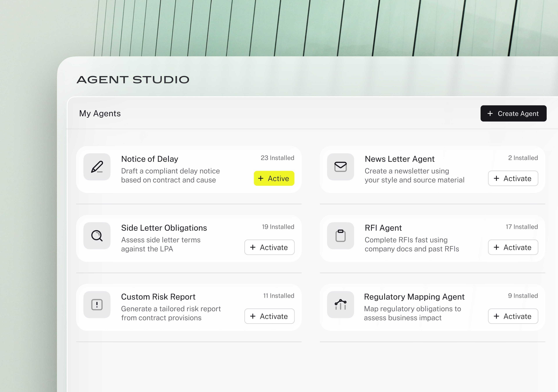Click the envelope icon for News Letter Agent
558x392 pixels.
click(340, 167)
